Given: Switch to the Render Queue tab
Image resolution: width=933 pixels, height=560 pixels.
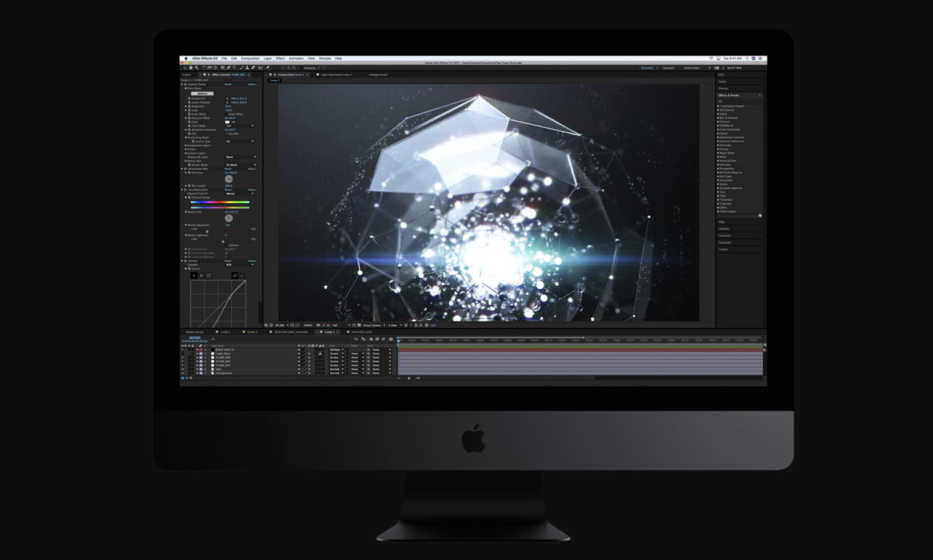Looking at the screenshot, I should (195, 332).
